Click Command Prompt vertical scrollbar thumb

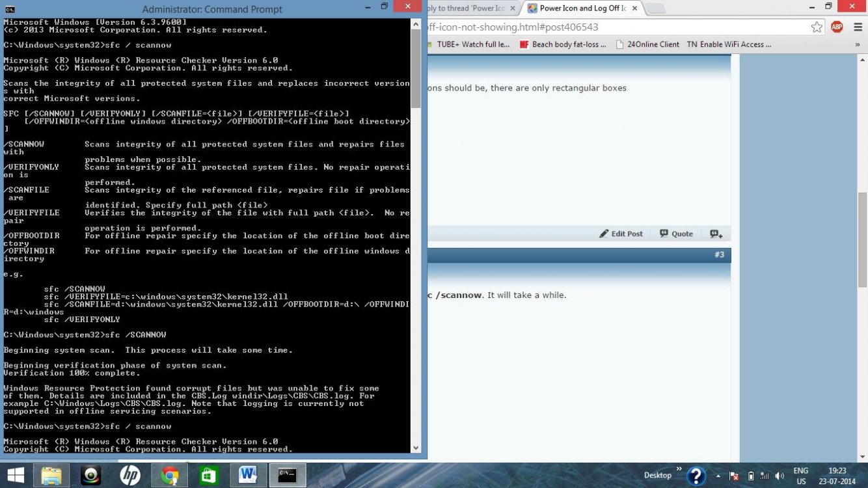(416, 68)
